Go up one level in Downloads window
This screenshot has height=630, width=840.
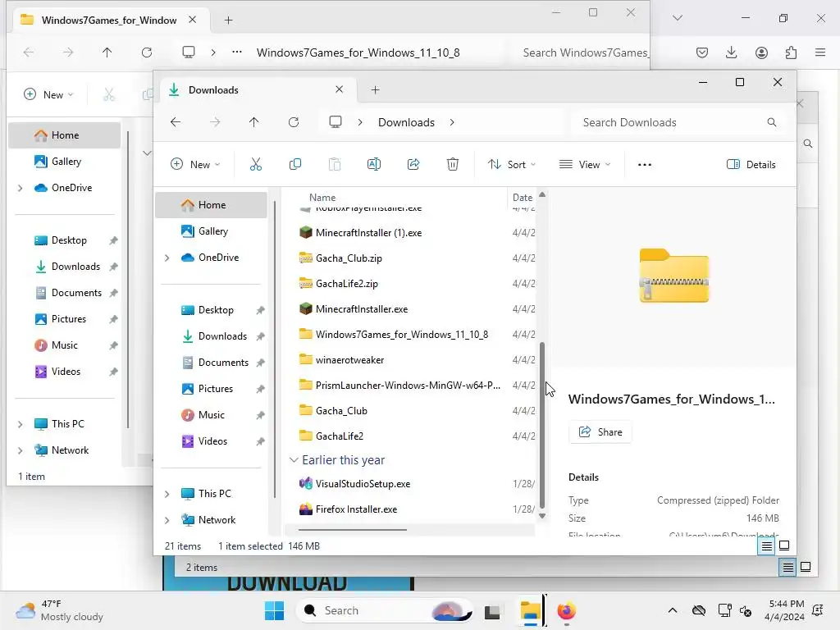[254, 122]
